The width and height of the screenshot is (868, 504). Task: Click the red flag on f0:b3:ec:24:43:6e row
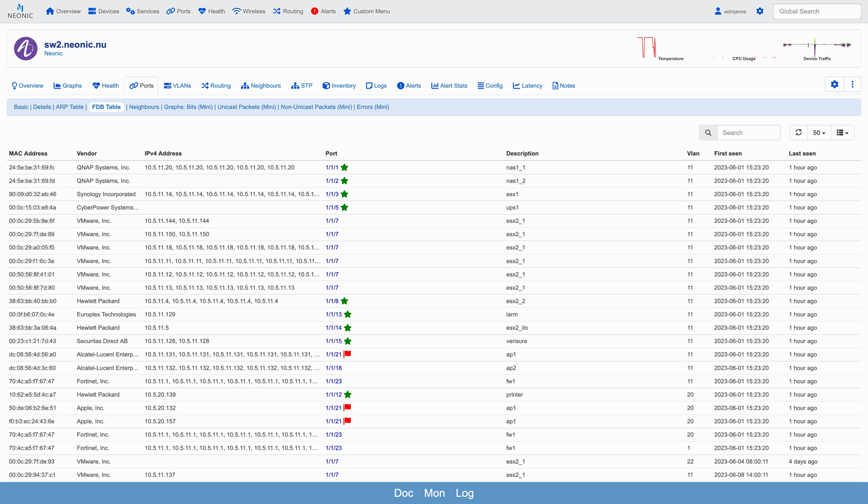pyautogui.click(x=347, y=421)
